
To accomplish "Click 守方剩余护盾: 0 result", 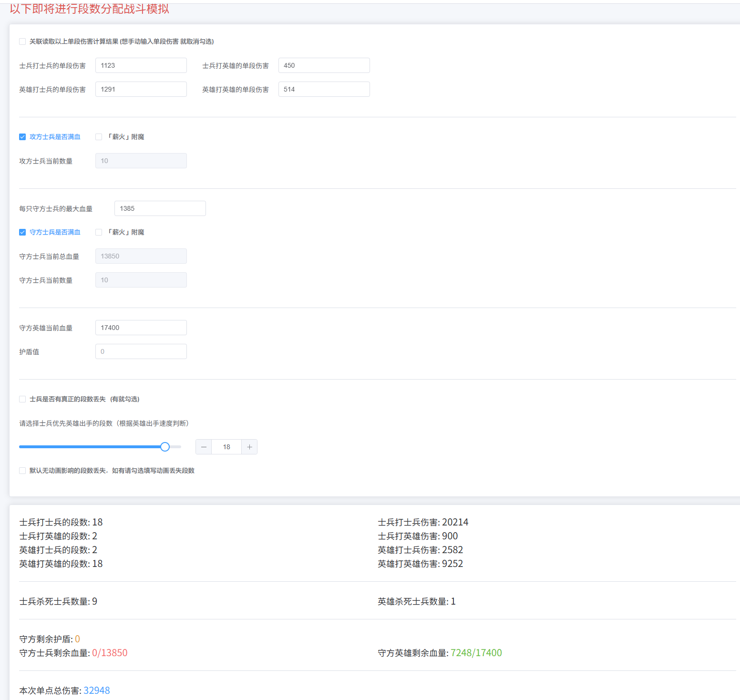I will click(50, 639).
